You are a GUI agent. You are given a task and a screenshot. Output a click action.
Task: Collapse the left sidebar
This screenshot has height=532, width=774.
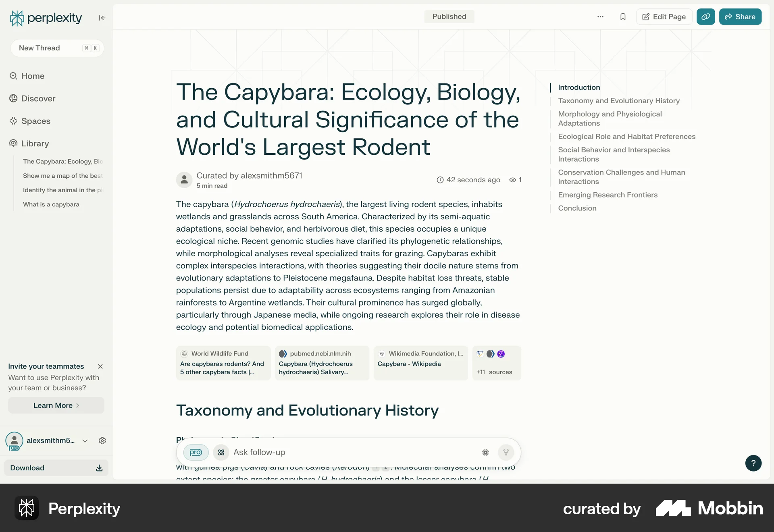102,18
